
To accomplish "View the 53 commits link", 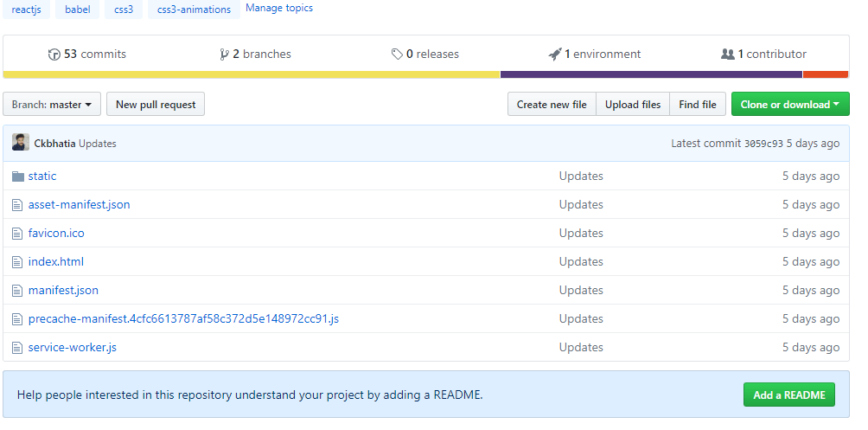I will pos(87,55).
